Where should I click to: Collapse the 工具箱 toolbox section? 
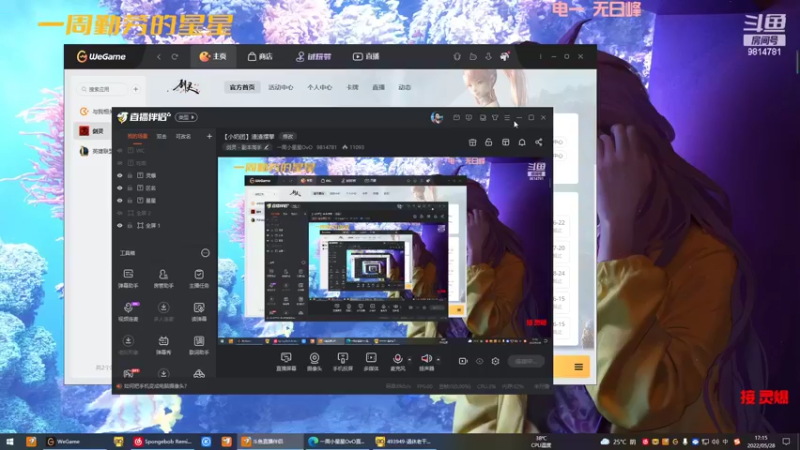coord(205,253)
